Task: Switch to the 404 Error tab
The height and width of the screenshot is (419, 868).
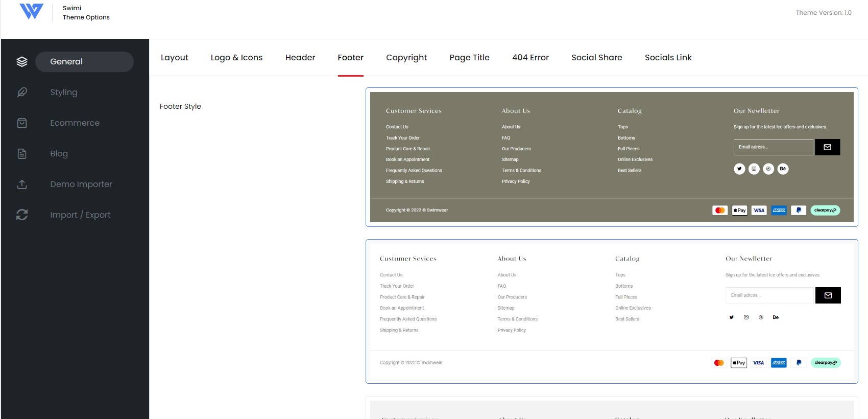Action: pos(531,58)
